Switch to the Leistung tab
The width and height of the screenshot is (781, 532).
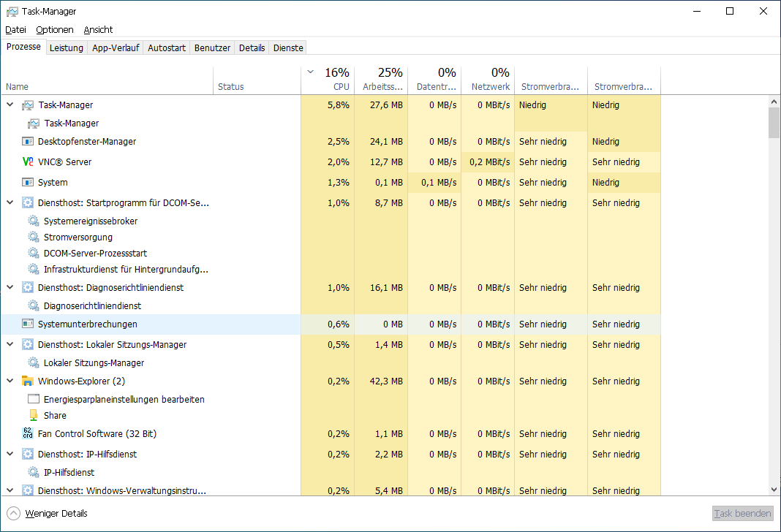tap(67, 47)
